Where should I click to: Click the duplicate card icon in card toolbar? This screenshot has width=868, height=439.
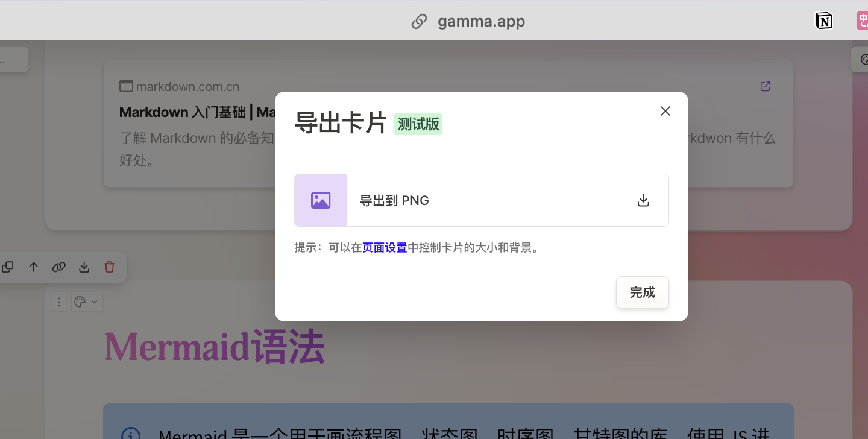pyautogui.click(x=8, y=267)
